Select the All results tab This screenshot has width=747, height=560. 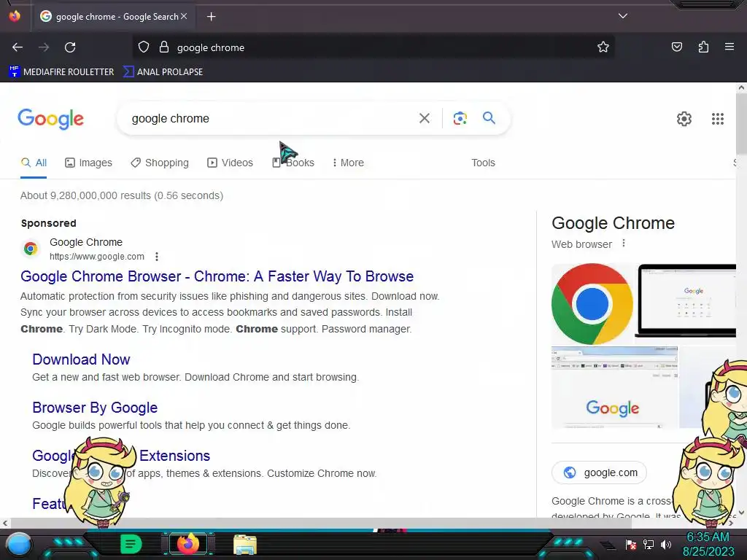click(x=34, y=163)
